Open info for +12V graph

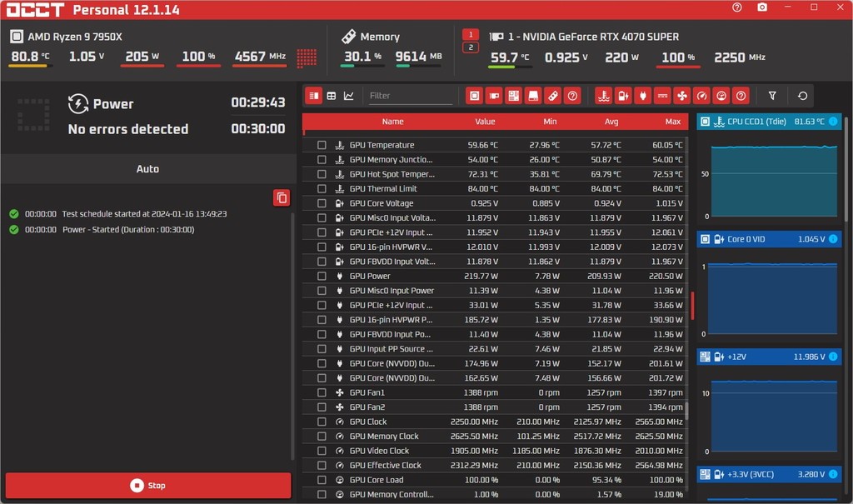833,357
